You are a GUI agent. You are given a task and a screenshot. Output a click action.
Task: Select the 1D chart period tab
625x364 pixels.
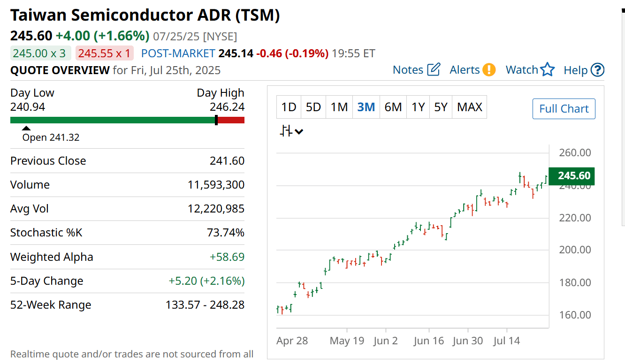point(289,107)
